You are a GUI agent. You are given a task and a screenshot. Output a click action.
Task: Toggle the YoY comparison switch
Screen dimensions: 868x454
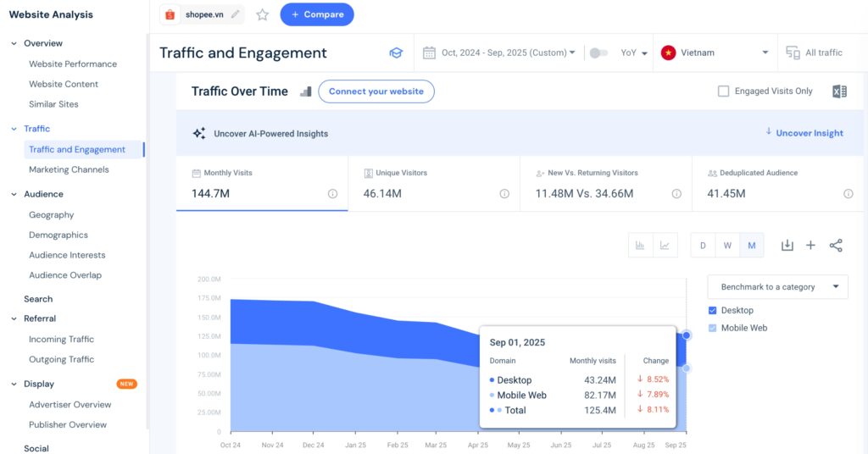tap(598, 53)
